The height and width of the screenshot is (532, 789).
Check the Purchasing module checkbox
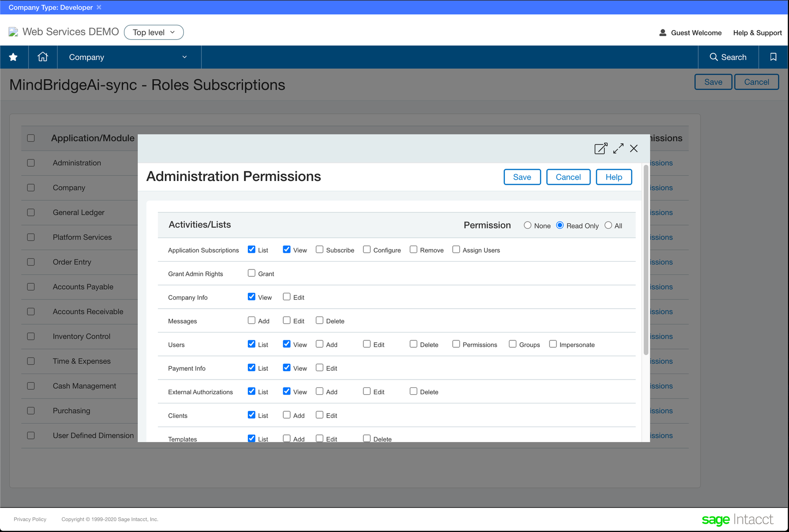click(x=31, y=411)
